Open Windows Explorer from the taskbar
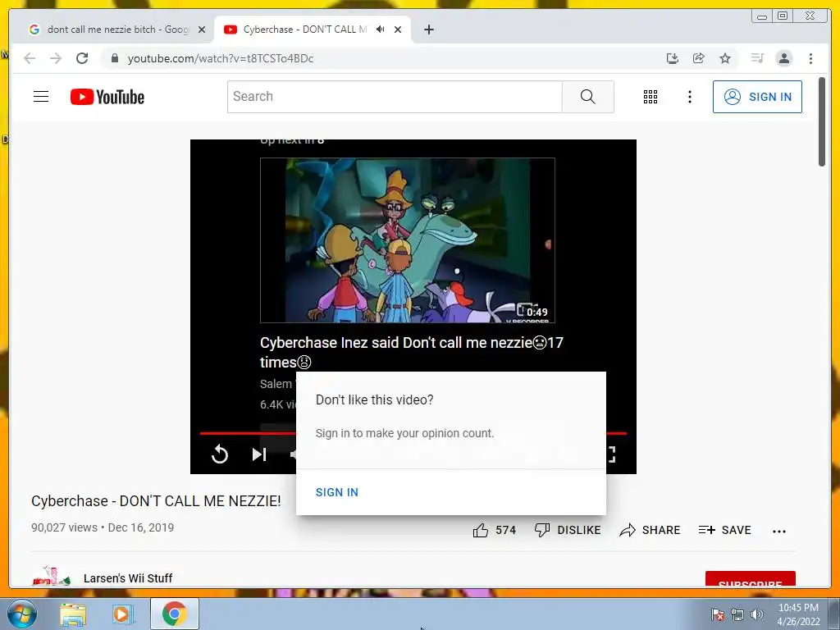The width and height of the screenshot is (840, 630). point(72,614)
